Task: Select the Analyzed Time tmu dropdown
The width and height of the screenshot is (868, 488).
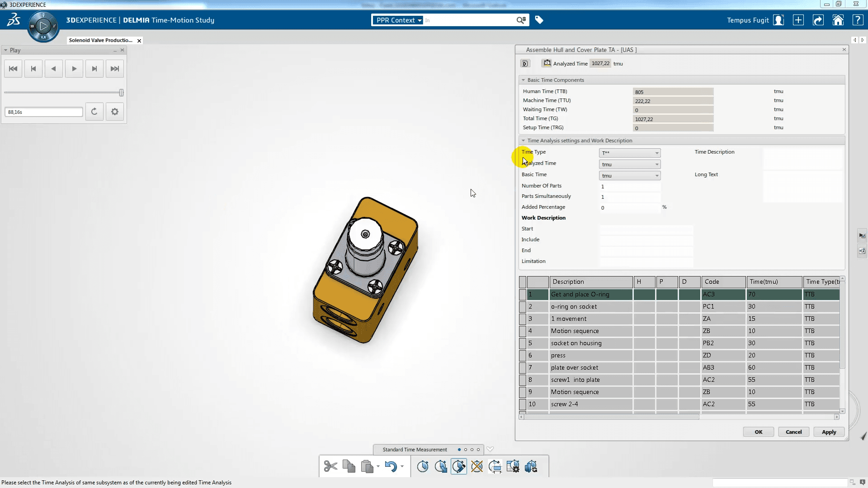Action: click(628, 164)
